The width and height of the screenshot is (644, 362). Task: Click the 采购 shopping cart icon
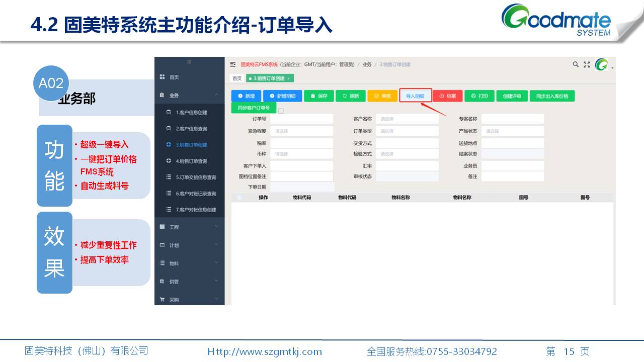[162, 300]
